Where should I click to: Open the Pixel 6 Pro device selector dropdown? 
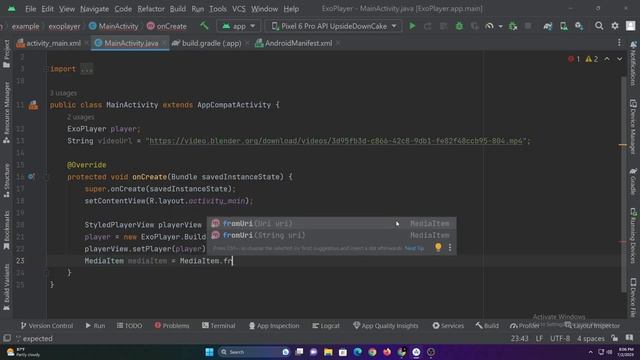click(x=333, y=26)
